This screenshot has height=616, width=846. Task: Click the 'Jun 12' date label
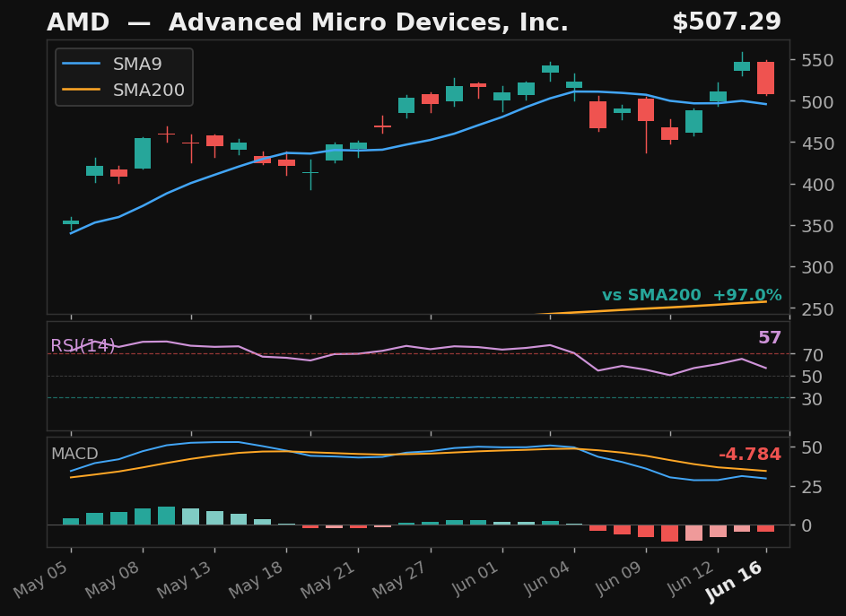pos(691,577)
